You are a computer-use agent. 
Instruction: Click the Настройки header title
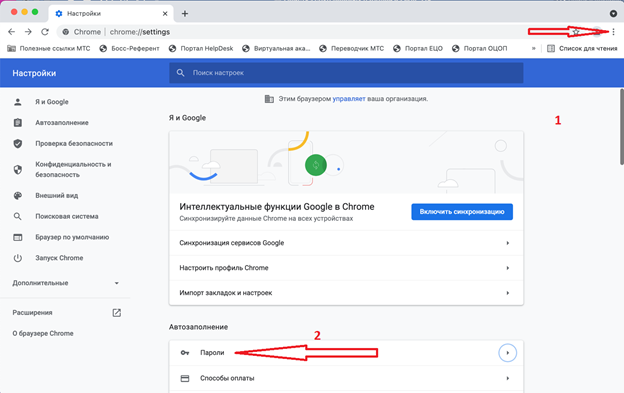click(34, 73)
